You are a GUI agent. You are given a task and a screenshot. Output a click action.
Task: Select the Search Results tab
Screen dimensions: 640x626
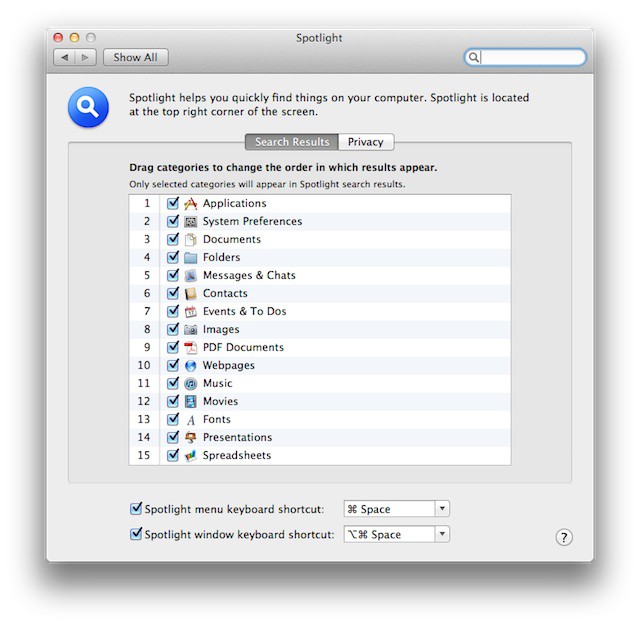[x=291, y=142]
